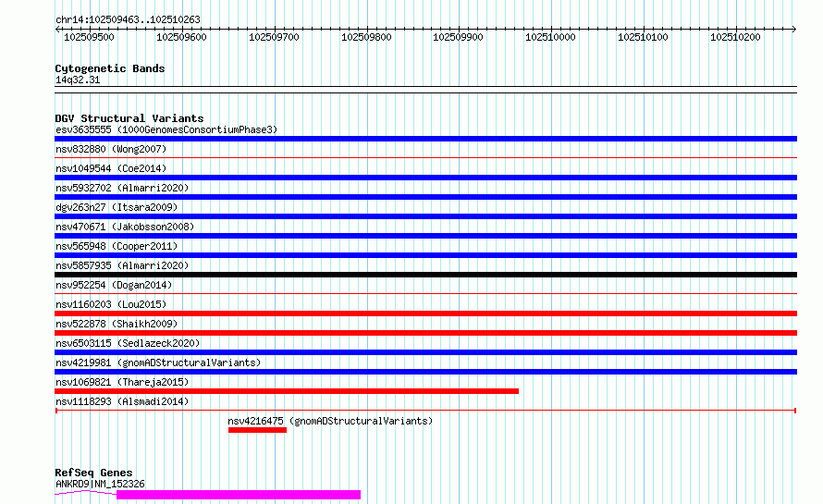Select the nsv565948 (Cooper2011) label
This screenshot has width=823, height=504.
click(117, 246)
